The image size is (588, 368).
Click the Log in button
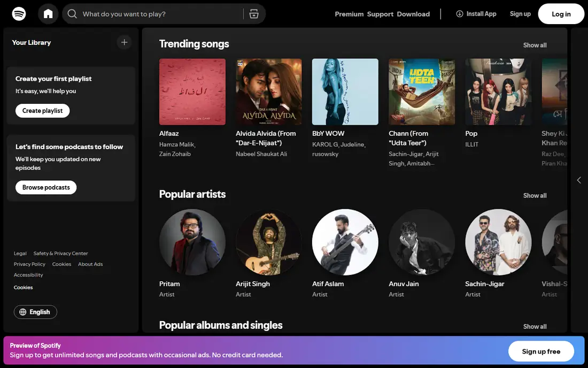[561, 14]
